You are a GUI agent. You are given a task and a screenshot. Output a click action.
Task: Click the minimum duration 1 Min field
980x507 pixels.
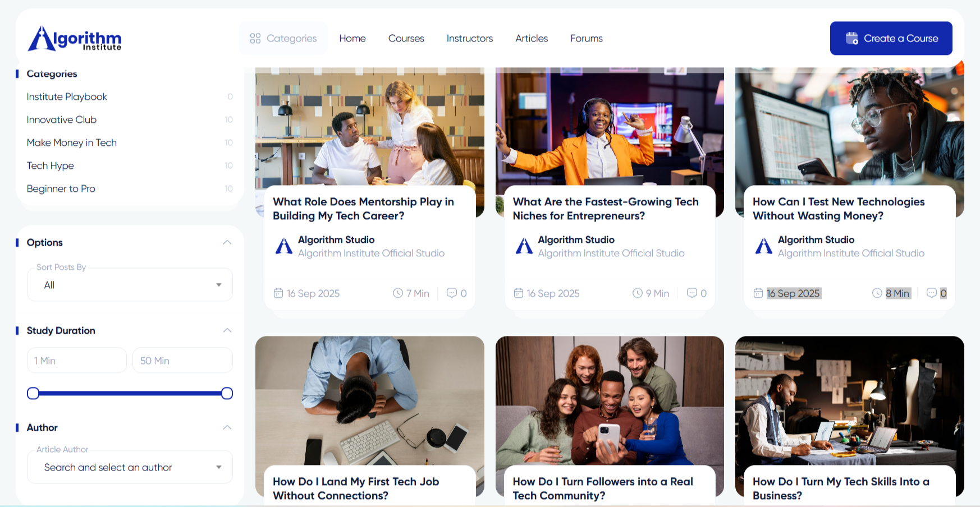pyautogui.click(x=77, y=361)
